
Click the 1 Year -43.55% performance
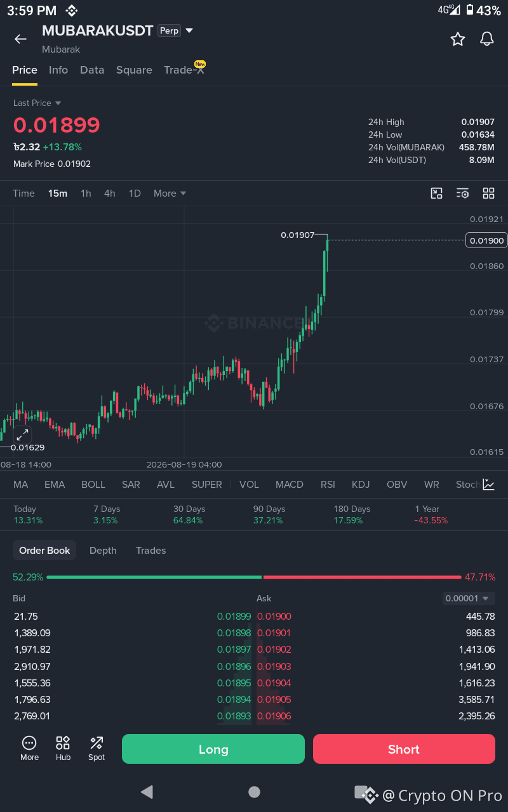(x=431, y=514)
